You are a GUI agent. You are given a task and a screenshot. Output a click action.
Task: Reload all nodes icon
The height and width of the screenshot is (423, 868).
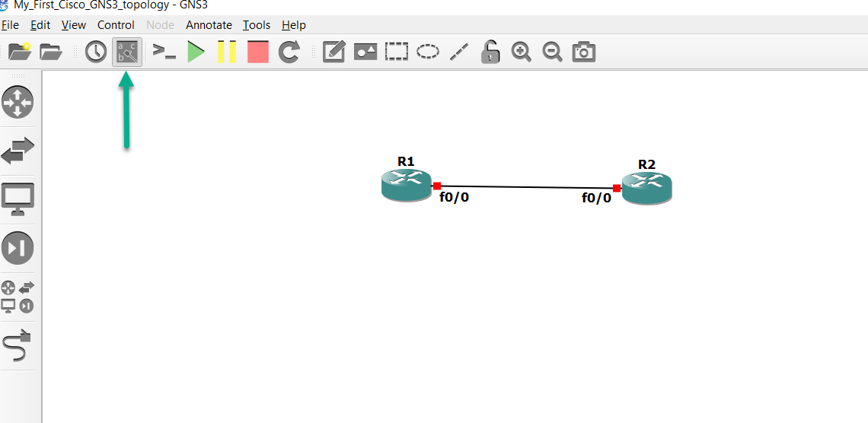[289, 52]
